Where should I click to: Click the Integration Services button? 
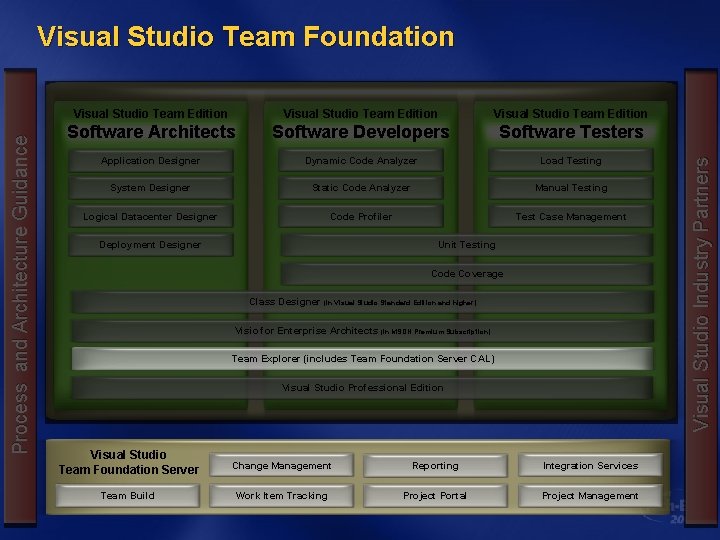[x=591, y=466]
